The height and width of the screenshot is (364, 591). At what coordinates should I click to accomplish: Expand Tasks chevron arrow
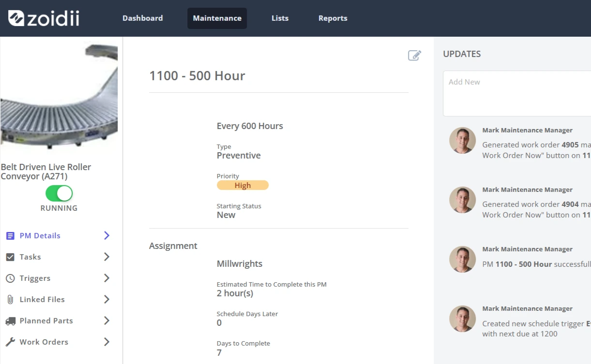106,257
